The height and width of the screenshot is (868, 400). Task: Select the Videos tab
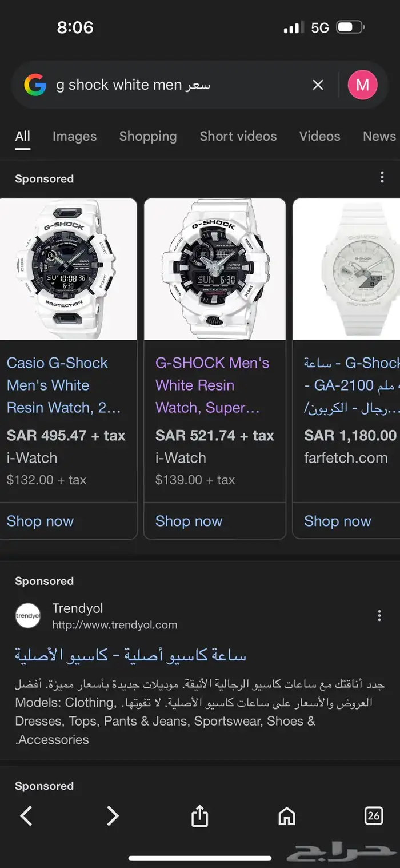319,136
